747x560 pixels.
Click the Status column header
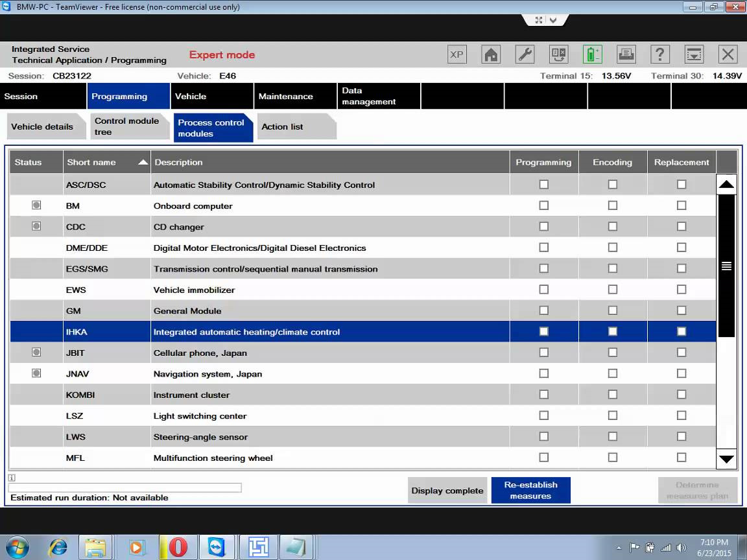click(x=36, y=163)
